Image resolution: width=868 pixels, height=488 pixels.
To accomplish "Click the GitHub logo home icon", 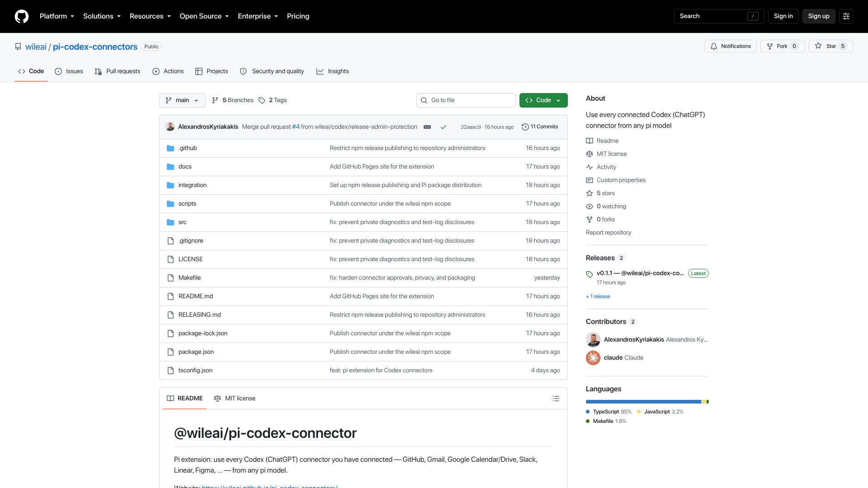I will 22,16.
